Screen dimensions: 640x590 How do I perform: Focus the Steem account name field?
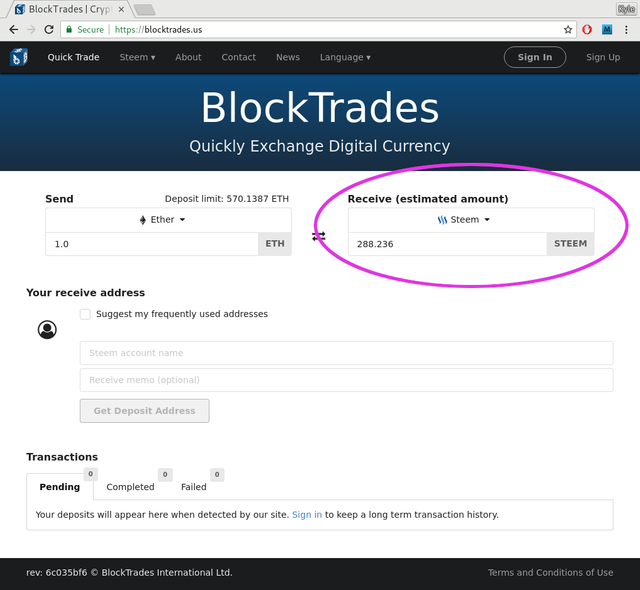[x=347, y=353]
